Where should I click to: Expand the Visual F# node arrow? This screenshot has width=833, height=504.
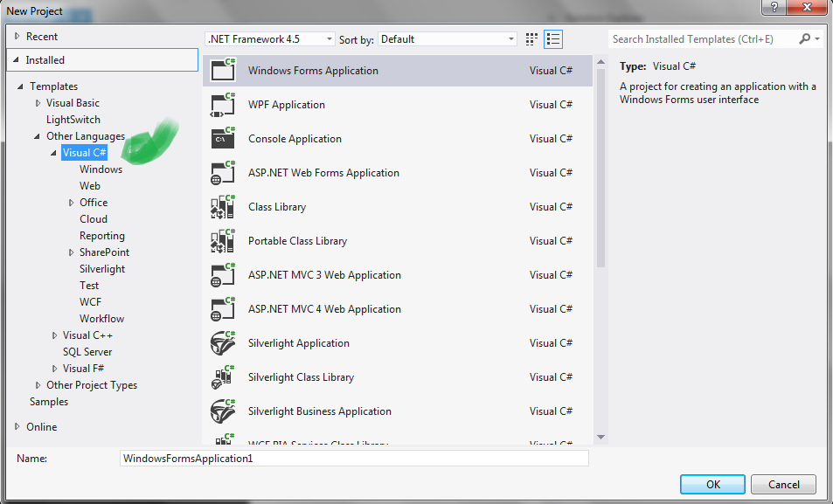[54, 369]
